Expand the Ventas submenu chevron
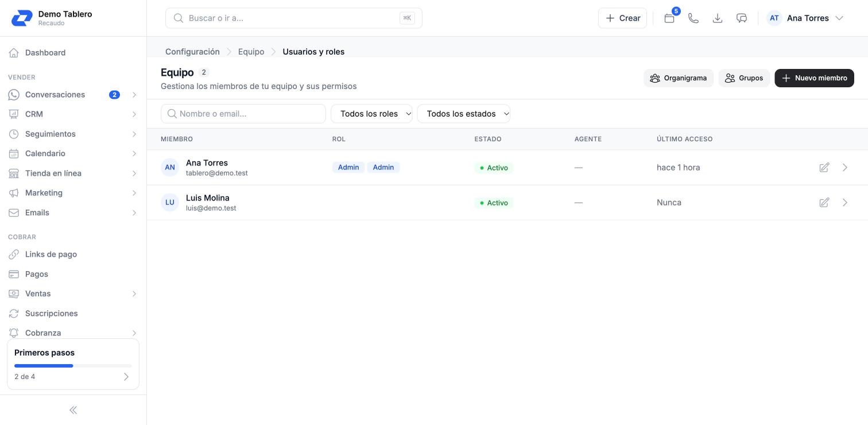The height and width of the screenshot is (425, 868). (x=134, y=294)
